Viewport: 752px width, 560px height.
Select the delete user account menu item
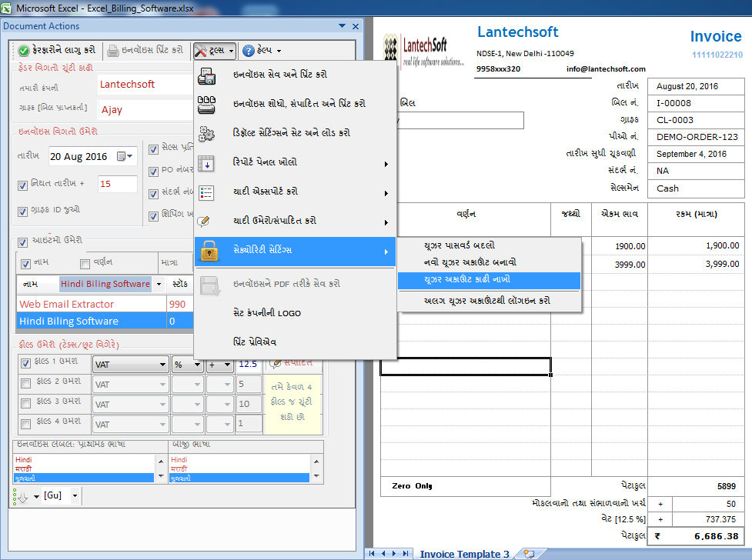coord(489,280)
